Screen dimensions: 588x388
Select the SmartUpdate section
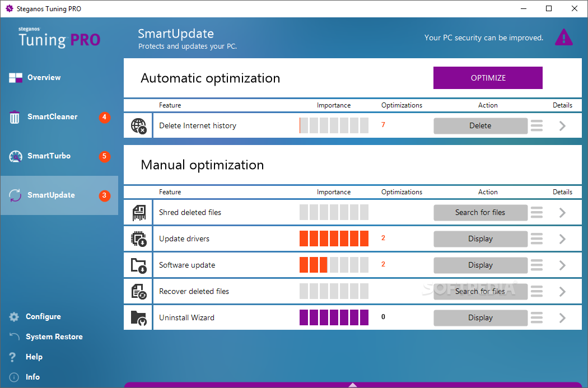59,195
